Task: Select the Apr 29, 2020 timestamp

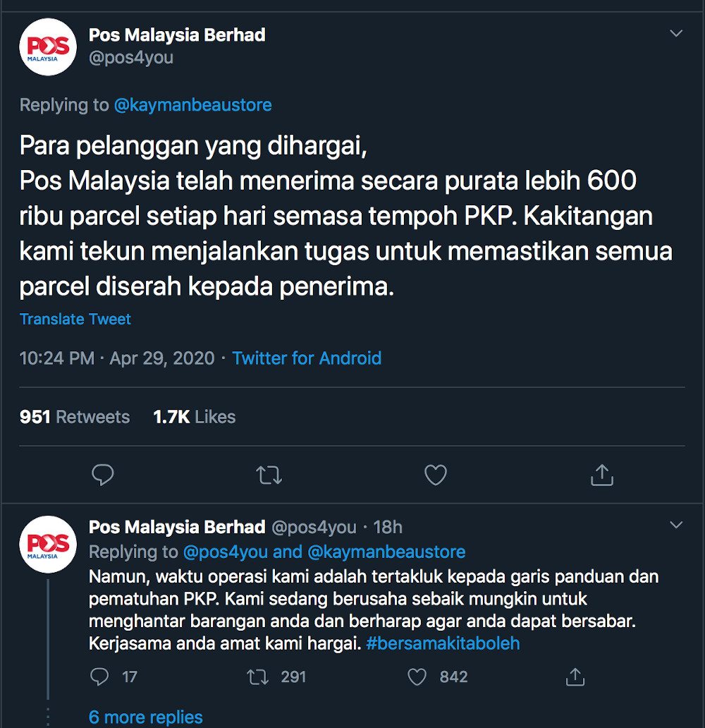Action: 161,358
